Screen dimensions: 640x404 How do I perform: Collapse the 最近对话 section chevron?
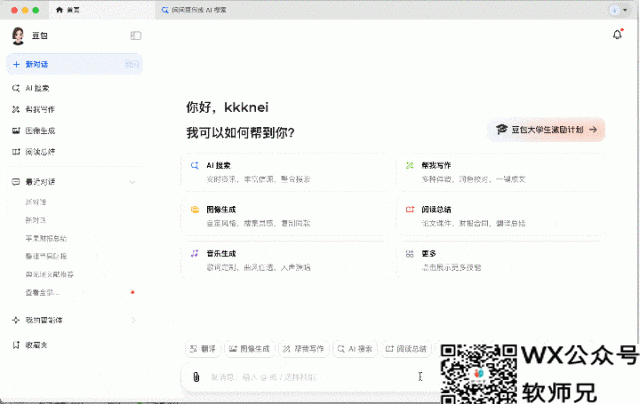tap(132, 182)
